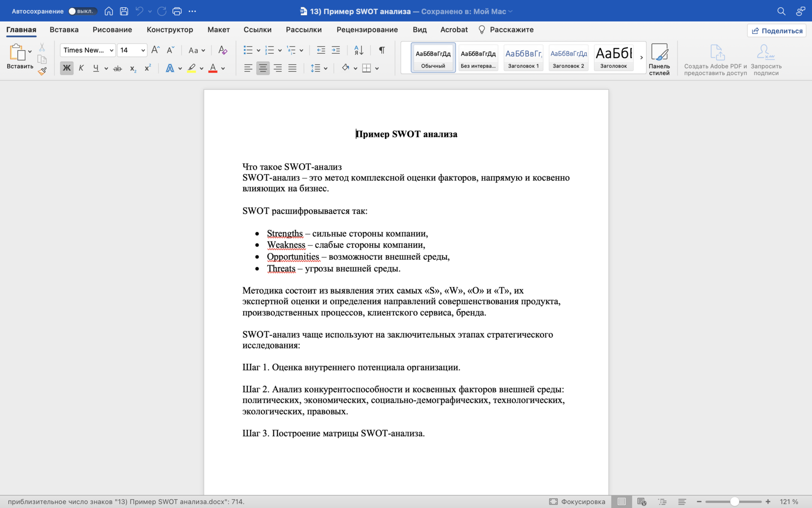Click the Home icon in title bar
The image size is (812, 508).
point(109,11)
